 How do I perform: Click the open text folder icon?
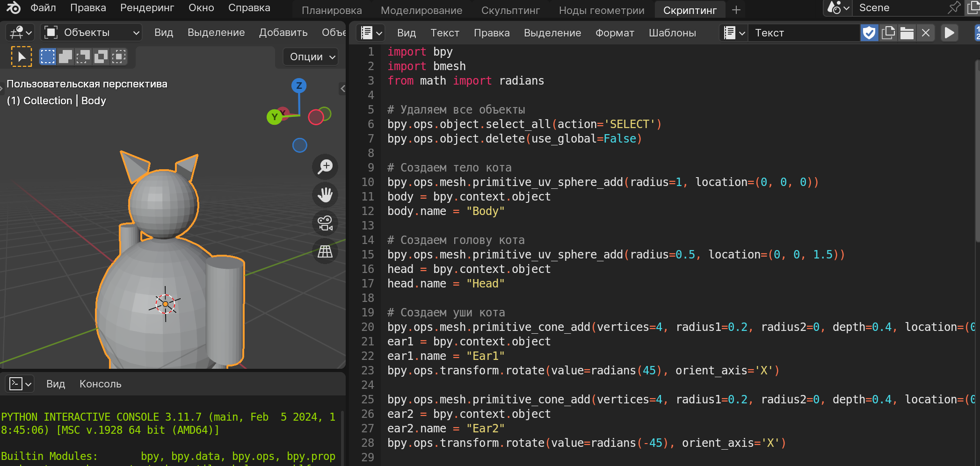(x=907, y=33)
